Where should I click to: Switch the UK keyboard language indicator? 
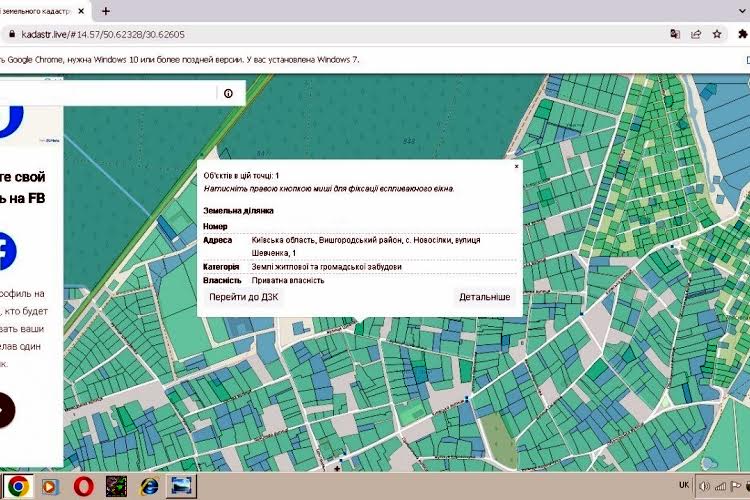[x=684, y=485]
